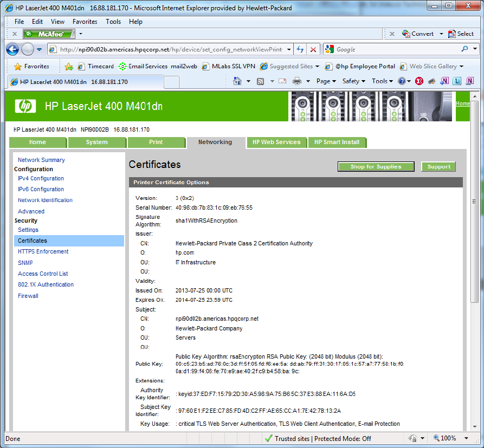Click the scrollbar down arrow
484x448 pixels.
pos(475,427)
